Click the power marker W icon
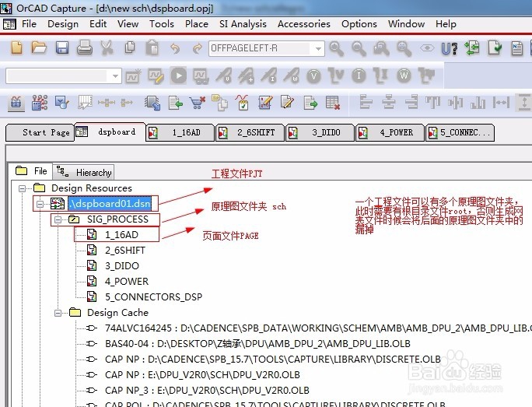The height and width of the screenshot is (407, 532). pos(404,75)
